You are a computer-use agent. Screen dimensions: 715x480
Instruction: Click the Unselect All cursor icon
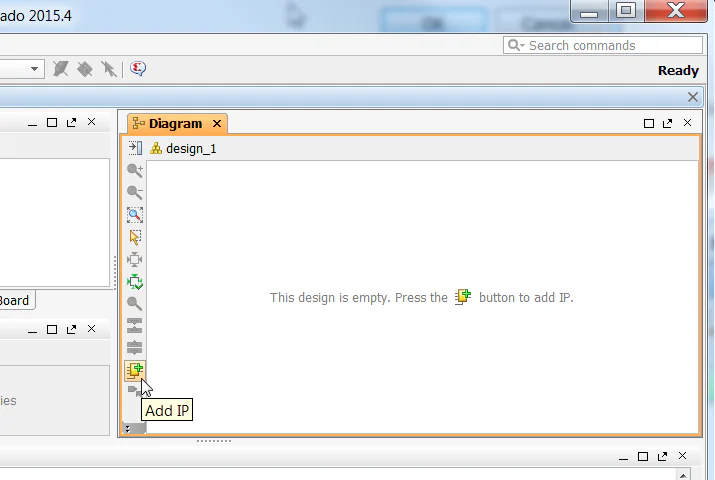pos(108,69)
